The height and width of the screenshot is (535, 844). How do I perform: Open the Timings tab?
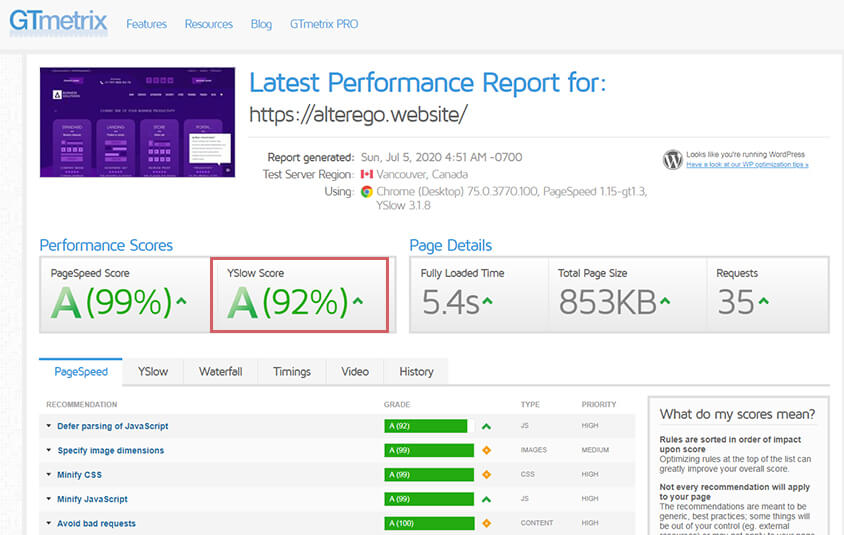(x=292, y=372)
